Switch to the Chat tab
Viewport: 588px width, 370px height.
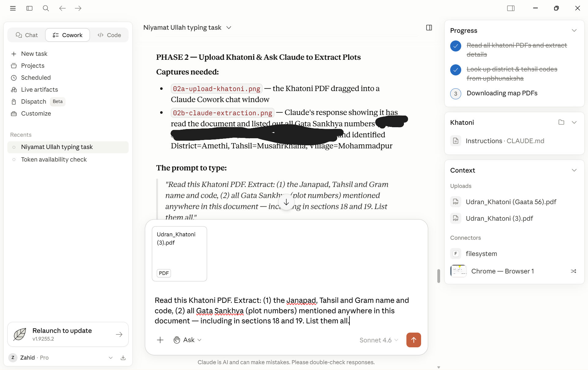tap(27, 35)
